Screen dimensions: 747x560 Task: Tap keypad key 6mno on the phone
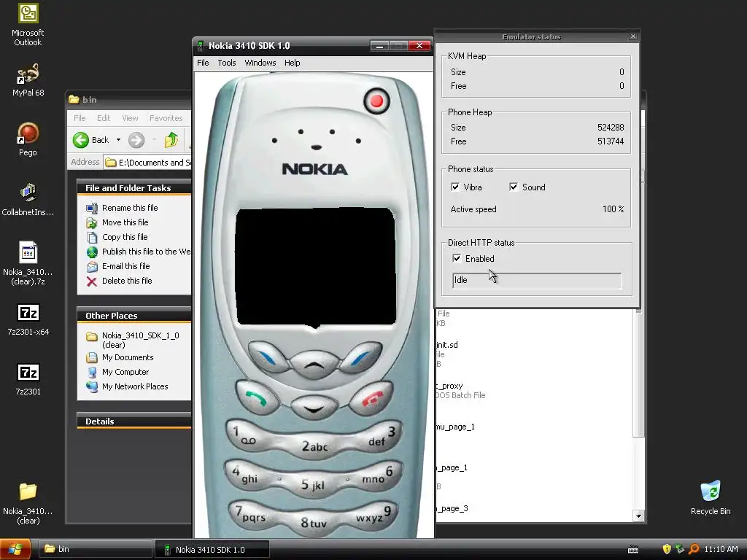point(379,475)
